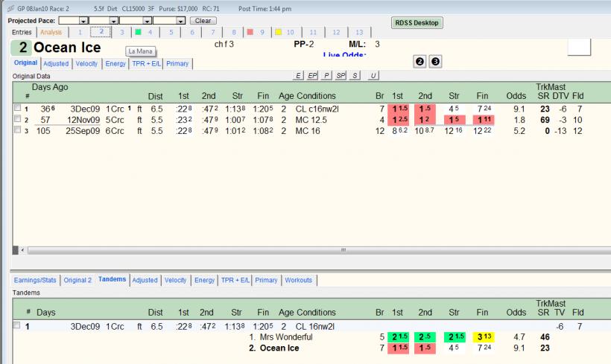Viewport: 611px width, 364px height.
Task: Open the lower Energy tab
Action: click(205, 280)
